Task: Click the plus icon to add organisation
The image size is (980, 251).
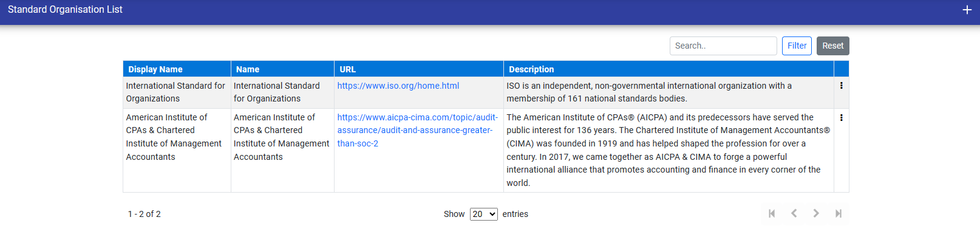Action: (x=967, y=10)
